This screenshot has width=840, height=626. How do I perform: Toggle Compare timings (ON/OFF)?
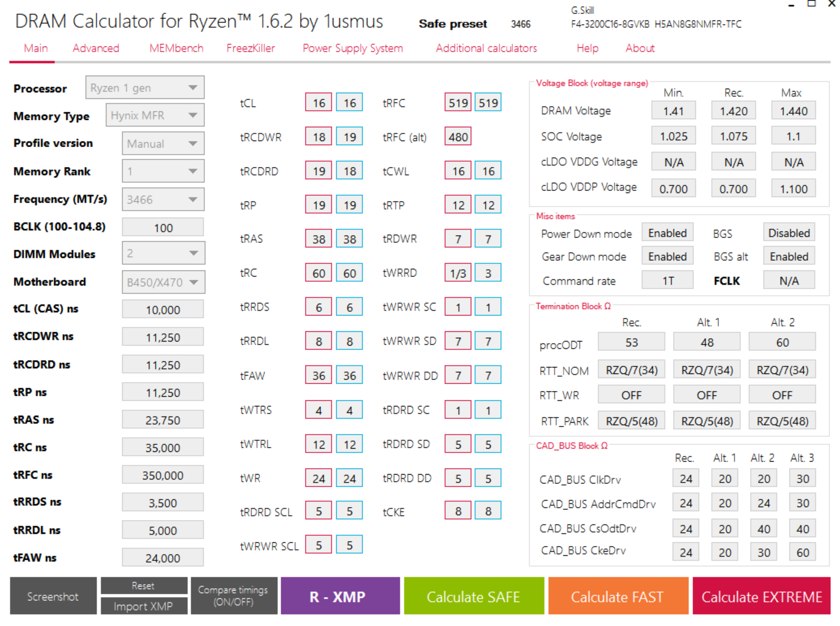233,596
